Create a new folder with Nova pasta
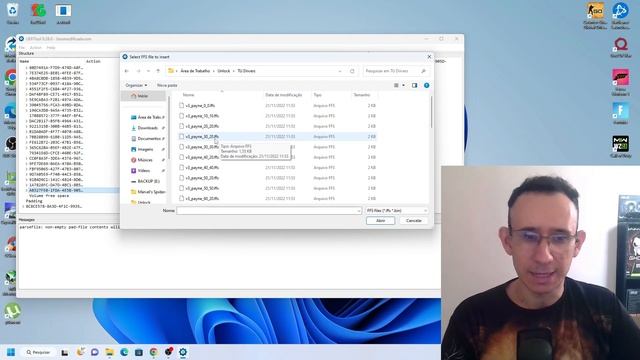This screenshot has width=640, height=360. pyautogui.click(x=167, y=85)
